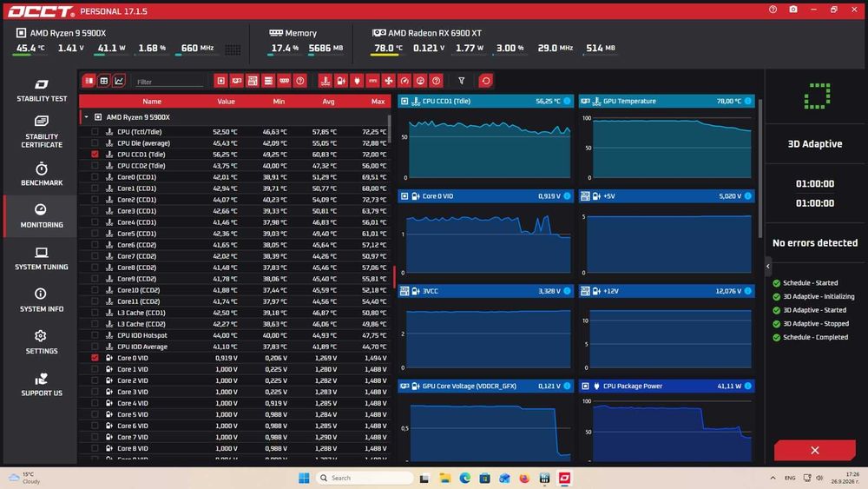Open the System Info section
The image size is (868, 489).
[x=42, y=301]
